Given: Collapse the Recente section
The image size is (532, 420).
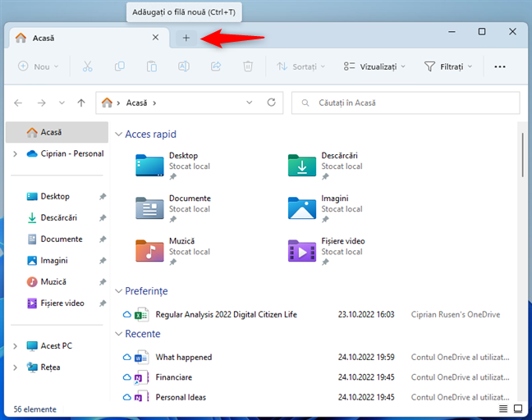Looking at the screenshot, I should [118, 334].
